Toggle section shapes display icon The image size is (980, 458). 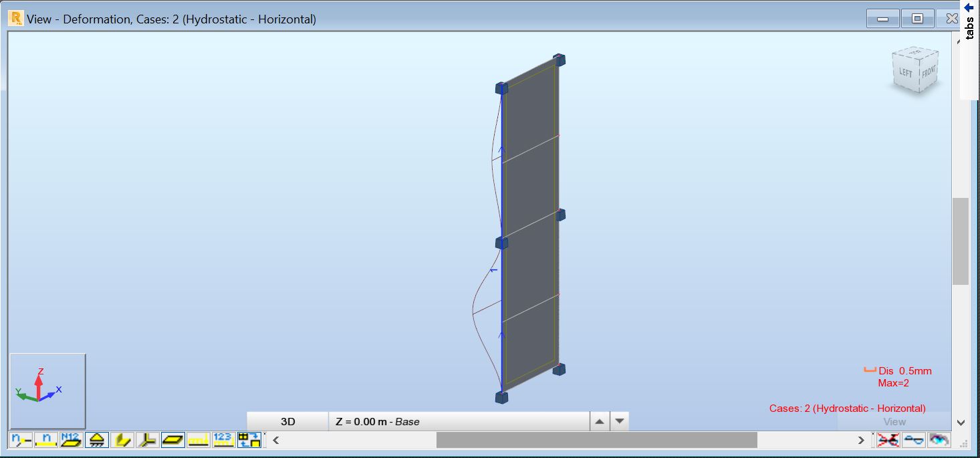click(x=122, y=440)
